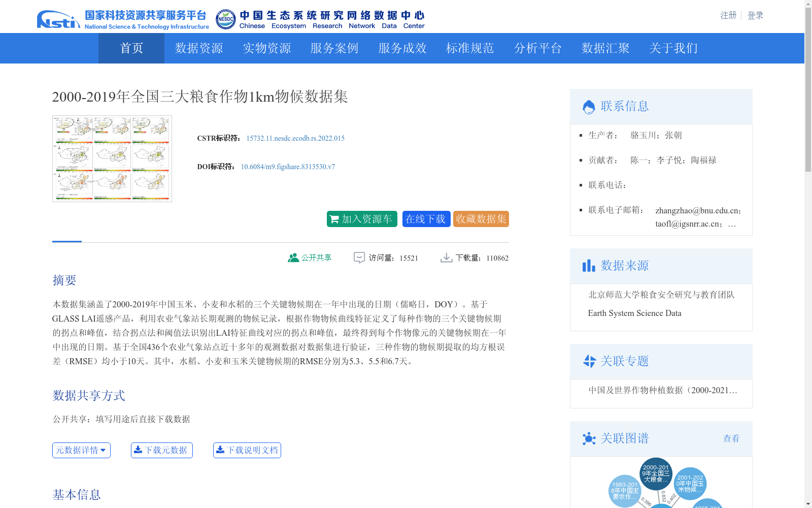Image resolution: width=812 pixels, height=508 pixels.
Task: Click the 中国生态系统研究网络数据中心 title
Action: [332, 16]
